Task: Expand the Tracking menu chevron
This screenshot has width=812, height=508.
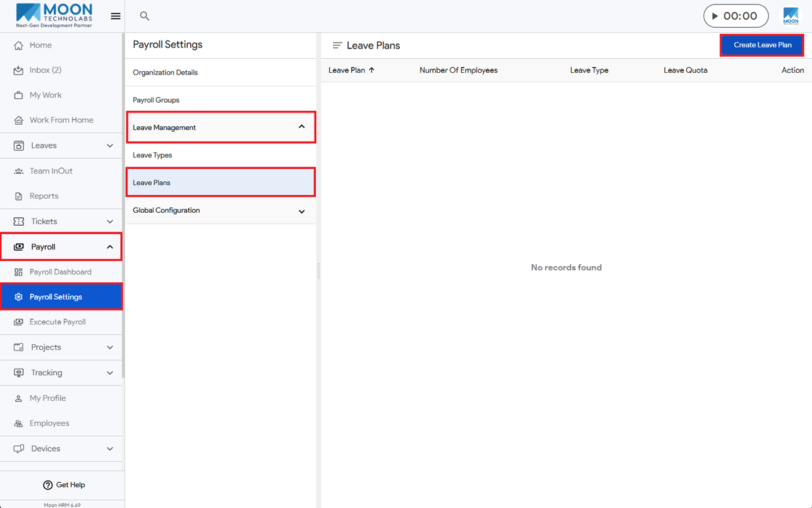Action: click(110, 373)
